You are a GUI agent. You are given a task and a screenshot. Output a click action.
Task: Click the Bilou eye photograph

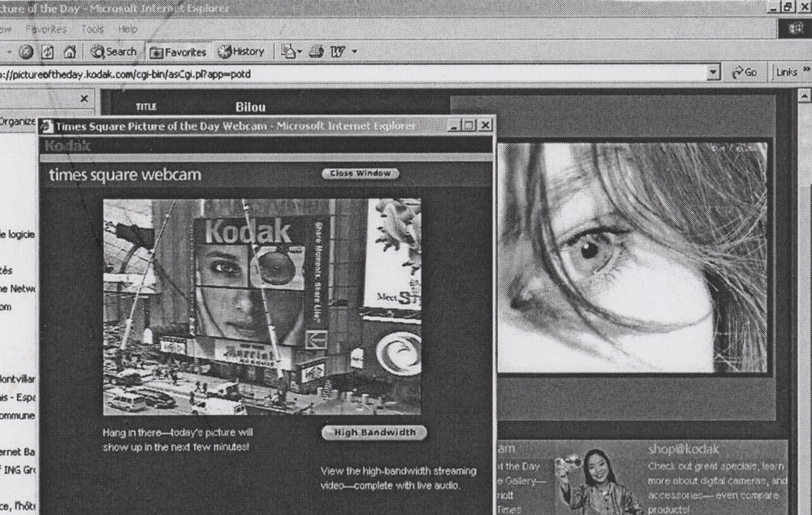pos(633,257)
